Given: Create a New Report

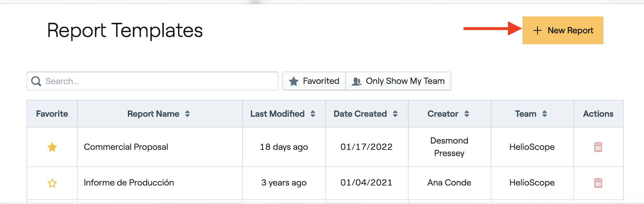Looking at the screenshot, I should (563, 30).
